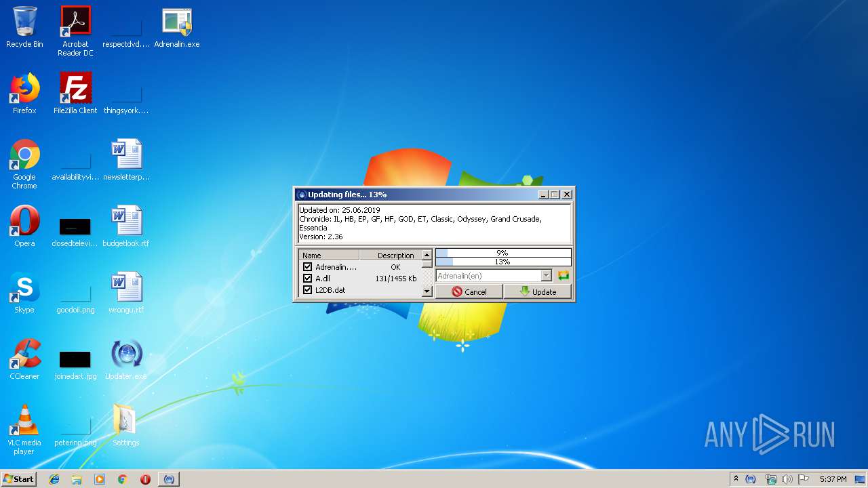Open Windows Explorer from taskbar
The height and width of the screenshot is (488, 868).
77,479
